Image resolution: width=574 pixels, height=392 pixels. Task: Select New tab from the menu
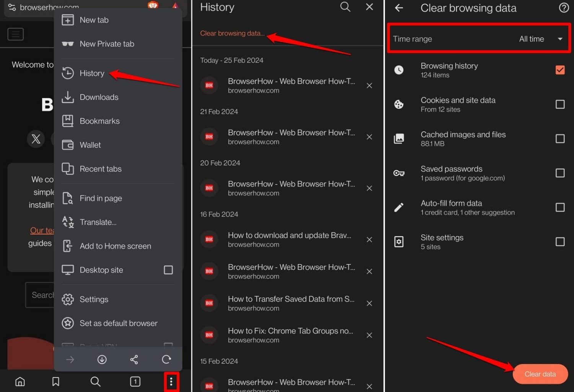pyautogui.click(x=118, y=20)
